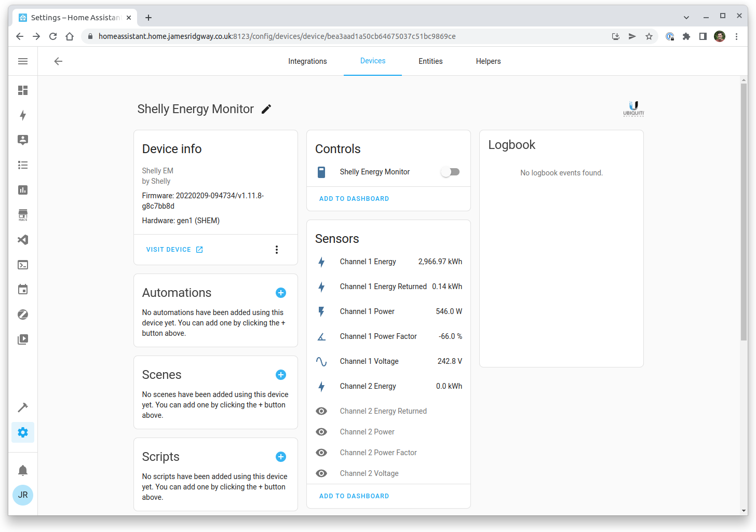The height and width of the screenshot is (532, 756).
Task: Rename device using the pencil icon
Action: [x=266, y=109]
